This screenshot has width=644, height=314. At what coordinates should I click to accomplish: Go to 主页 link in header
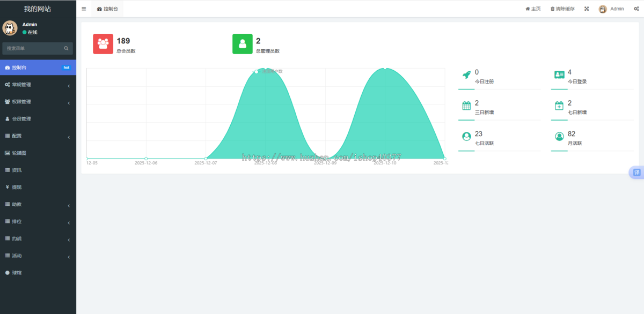point(533,9)
